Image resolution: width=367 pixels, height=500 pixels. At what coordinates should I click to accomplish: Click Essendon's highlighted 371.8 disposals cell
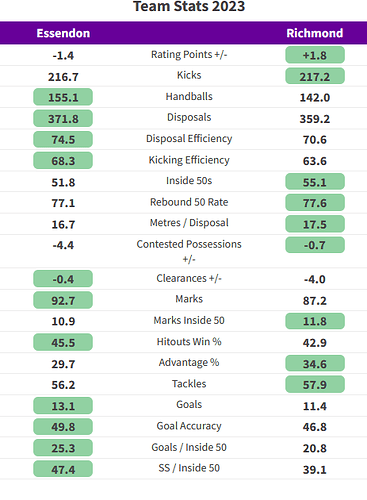(x=63, y=119)
